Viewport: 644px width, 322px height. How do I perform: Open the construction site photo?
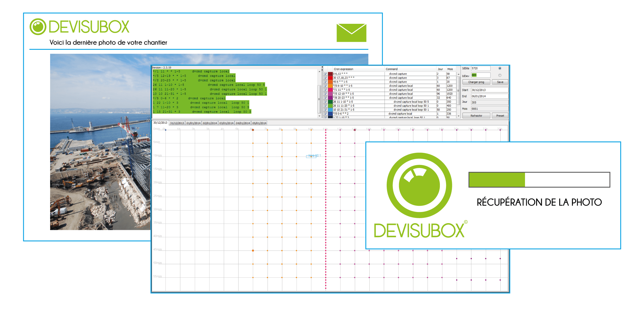click(x=100, y=142)
